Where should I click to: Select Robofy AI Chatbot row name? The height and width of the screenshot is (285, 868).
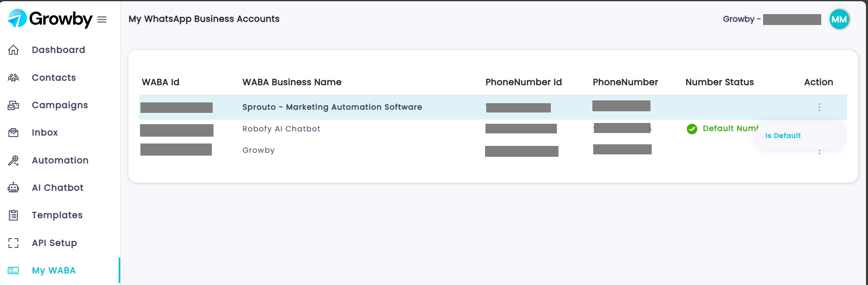281,129
